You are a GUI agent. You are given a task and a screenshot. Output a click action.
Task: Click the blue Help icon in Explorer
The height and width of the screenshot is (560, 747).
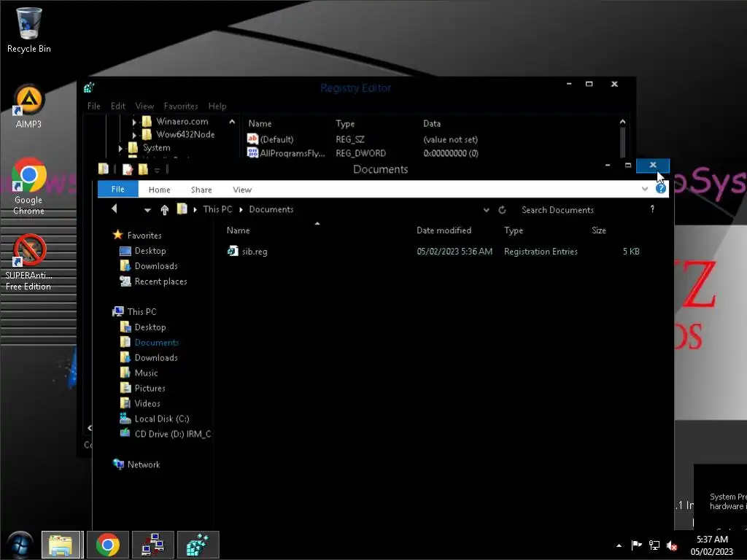point(661,189)
